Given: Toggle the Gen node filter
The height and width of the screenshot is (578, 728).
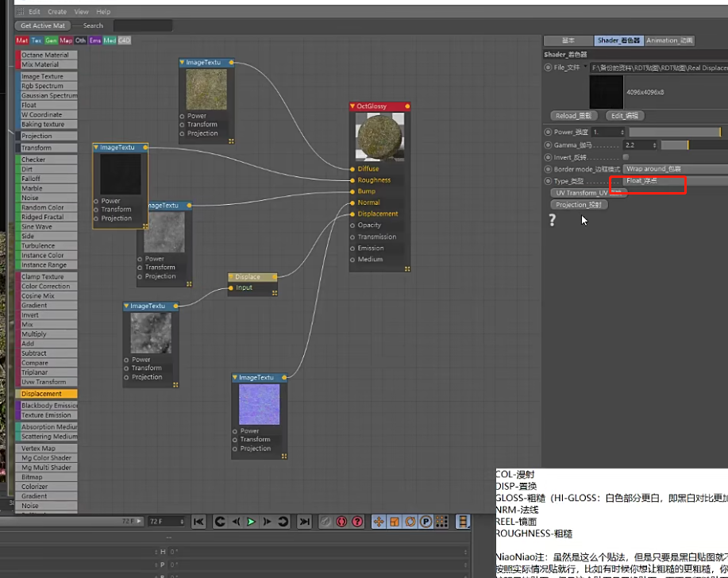Looking at the screenshot, I should 51,40.
